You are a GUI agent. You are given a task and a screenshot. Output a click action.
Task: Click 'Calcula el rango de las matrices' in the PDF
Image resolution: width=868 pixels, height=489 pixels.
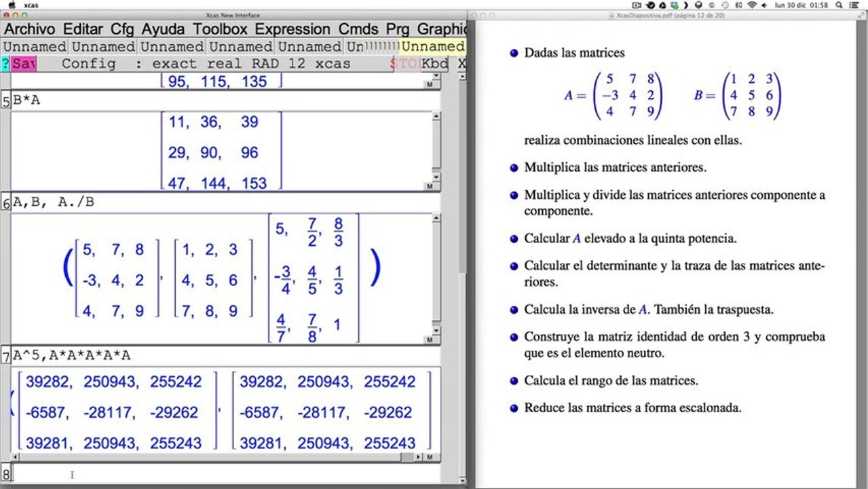[611, 380]
